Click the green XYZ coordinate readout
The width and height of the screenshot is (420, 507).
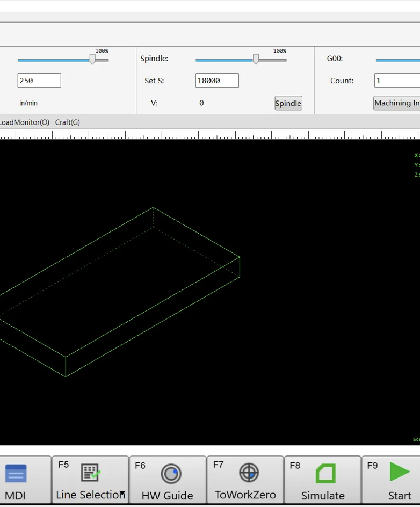(x=417, y=165)
